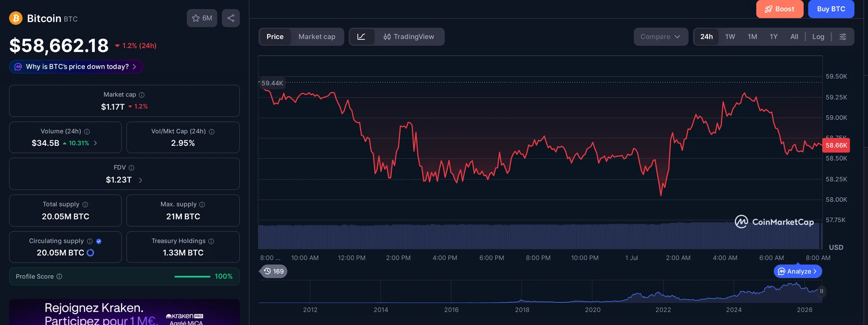
Task: Click the $1.17T market cap value
Action: [113, 107]
